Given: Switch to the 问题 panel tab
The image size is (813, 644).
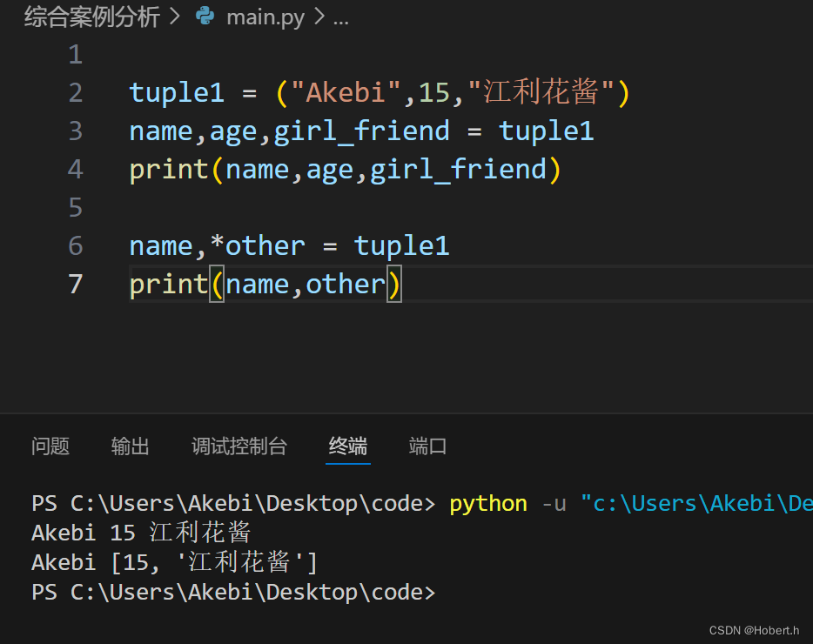Looking at the screenshot, I should (50, 446).
